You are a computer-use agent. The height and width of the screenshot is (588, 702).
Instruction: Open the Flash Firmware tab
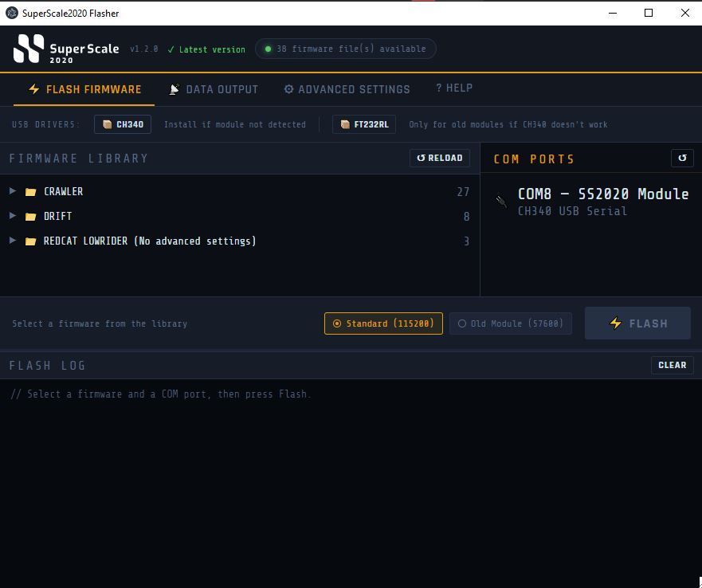[x=84, y=89]
